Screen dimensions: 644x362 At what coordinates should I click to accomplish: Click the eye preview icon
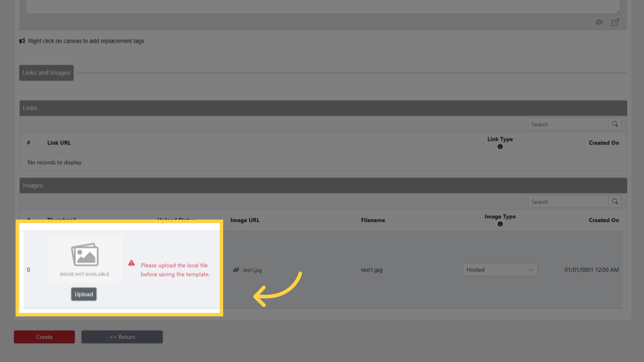[x=599, y=22]
